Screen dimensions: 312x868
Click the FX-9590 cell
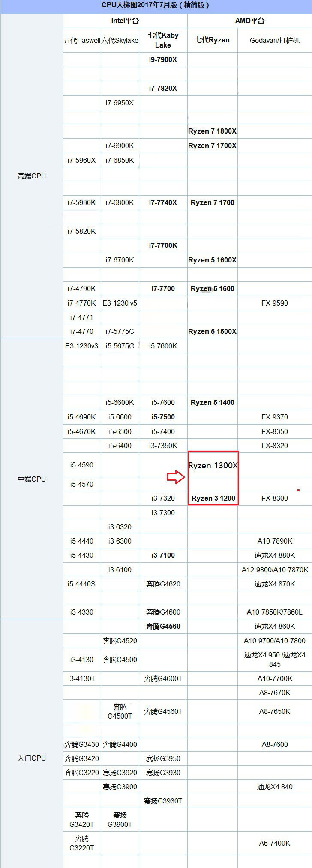(275, 303)
